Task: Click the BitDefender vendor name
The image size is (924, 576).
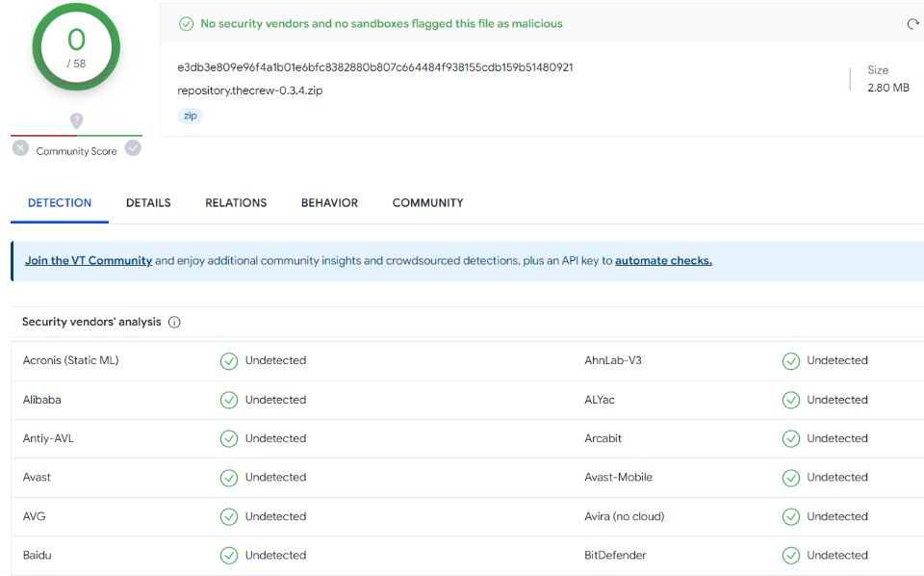Action: click(615, 556)
